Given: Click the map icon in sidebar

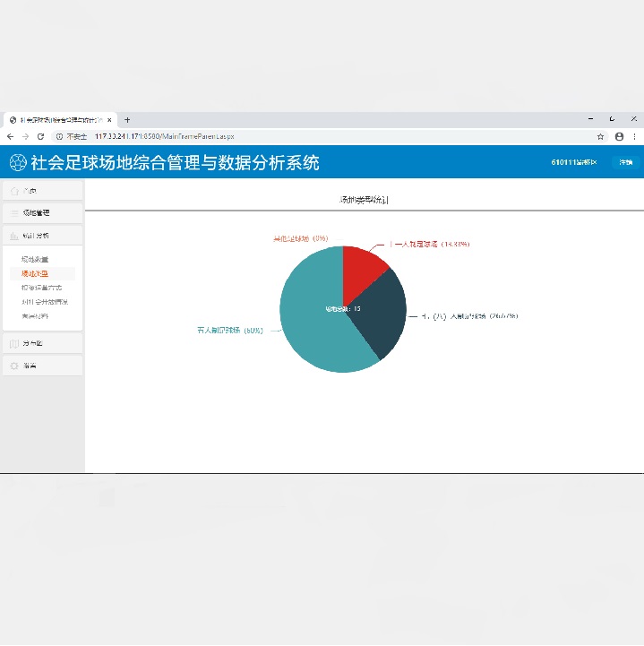Looking at the screenshot, I should tap(14, 343).
